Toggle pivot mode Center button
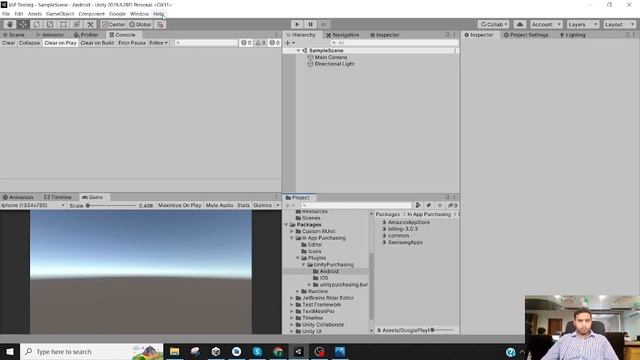 tap(114, 24)
